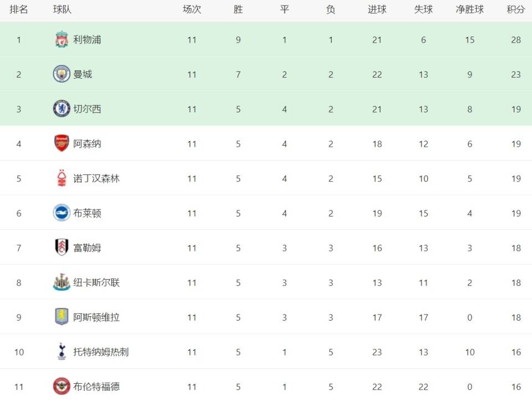Click the Manchester City club badge
Screen dimensions: 532x402
(x=62, y=74)
